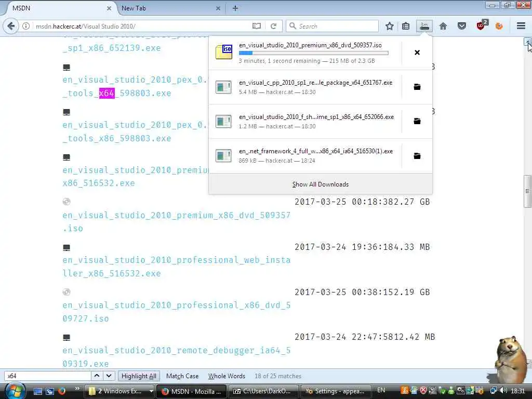Screen dimensions: 532x399
Task: Bookmark this page with the star icon
Action: click(390, 26)
